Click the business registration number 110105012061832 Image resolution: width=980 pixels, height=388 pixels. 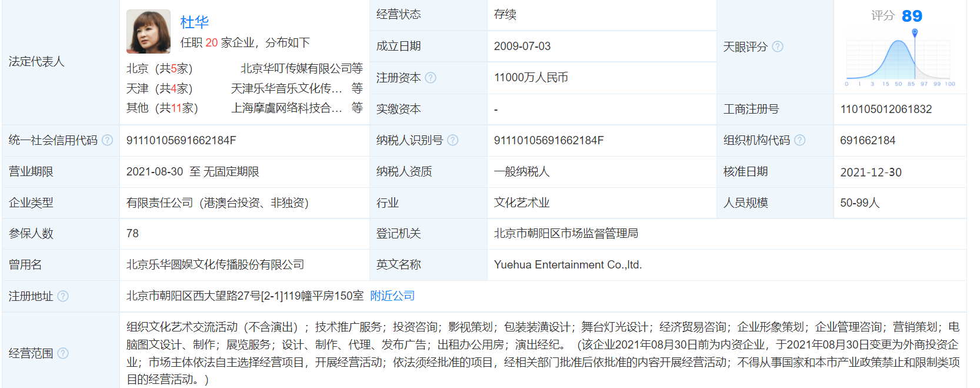(x=886, y=109)
